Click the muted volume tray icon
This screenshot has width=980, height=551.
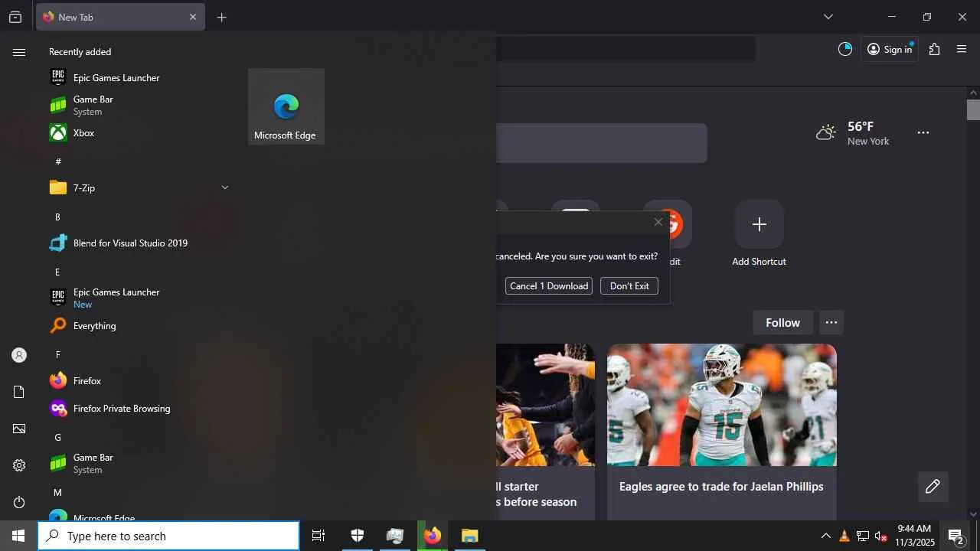[x=880, y=536]
